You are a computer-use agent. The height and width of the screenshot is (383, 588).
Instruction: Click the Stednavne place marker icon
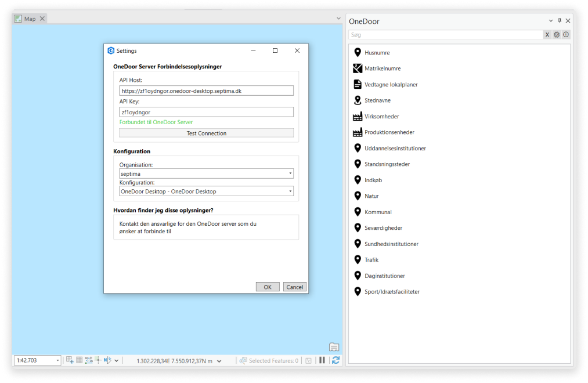[x=358, y=100]
